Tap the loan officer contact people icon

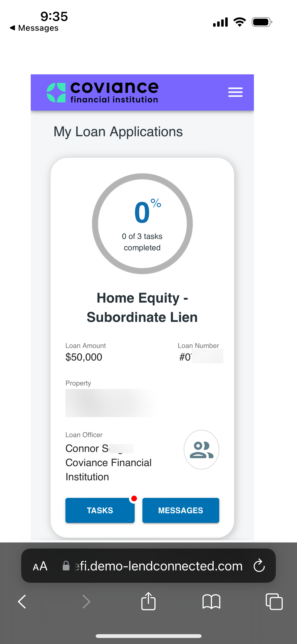point(201,450)
